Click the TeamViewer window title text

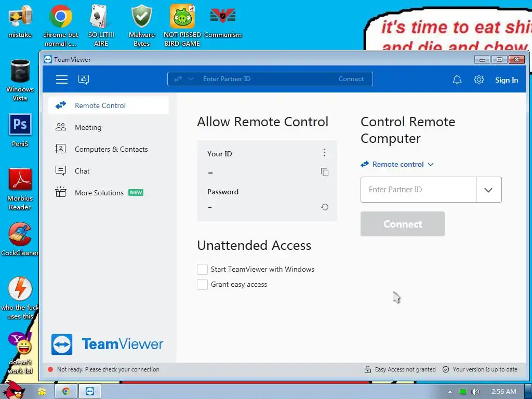click(x=72, y=60)
